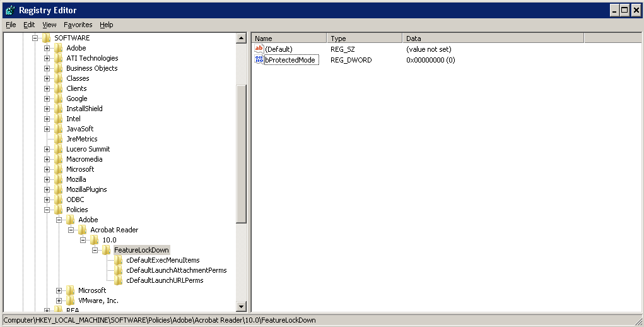Click the Intel folder icon
644x327 pixels.
point(58,119)
